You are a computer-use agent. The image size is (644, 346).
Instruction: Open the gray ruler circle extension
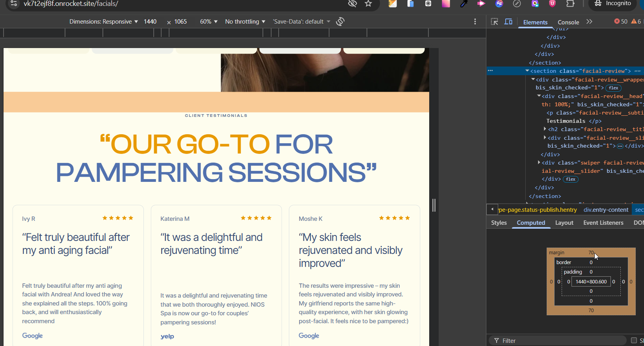click(517, 4)
